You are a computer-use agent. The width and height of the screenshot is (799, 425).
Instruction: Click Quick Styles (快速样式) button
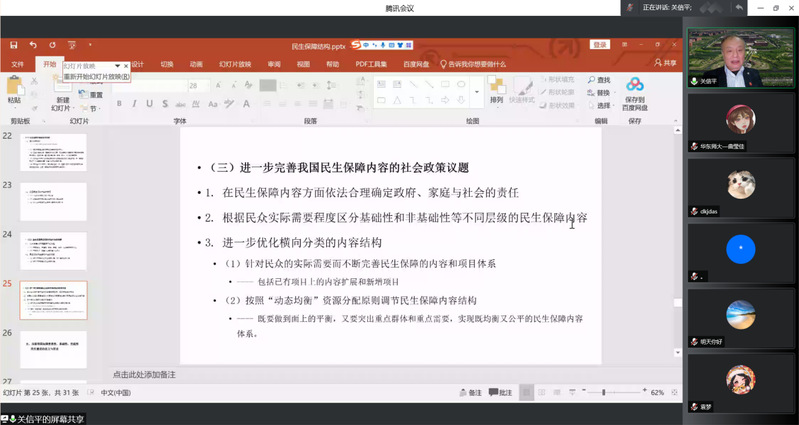pyautogui.click(x=522, y=90)
